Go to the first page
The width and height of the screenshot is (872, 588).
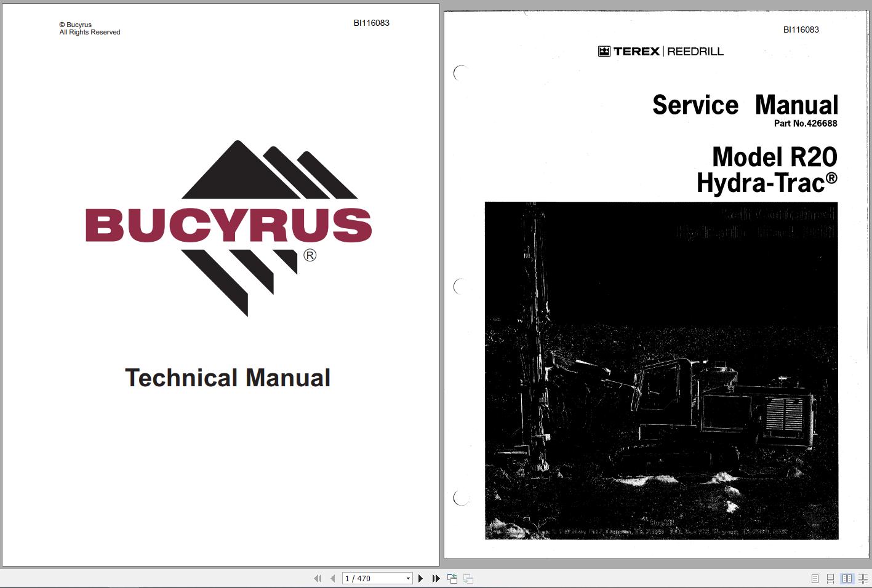318,579
